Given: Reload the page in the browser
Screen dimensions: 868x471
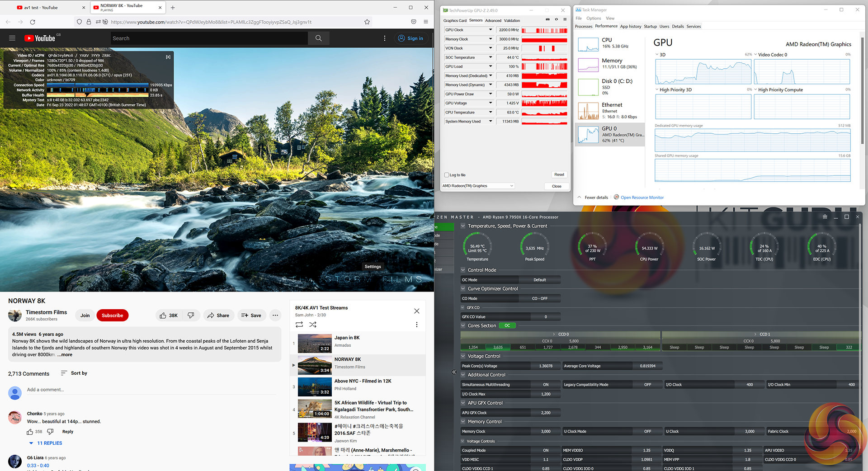Looking at the screenshot, I should coord(33,22).
